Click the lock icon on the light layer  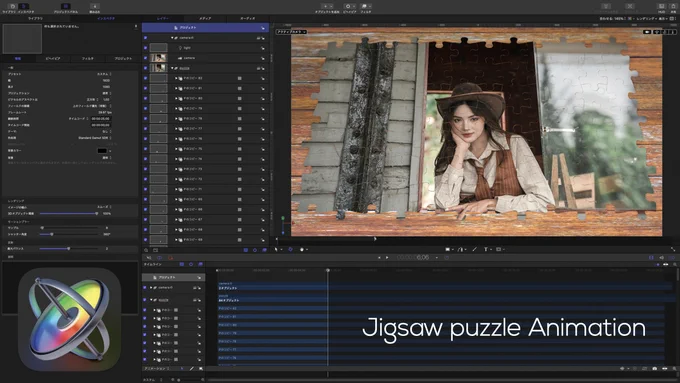262,48
